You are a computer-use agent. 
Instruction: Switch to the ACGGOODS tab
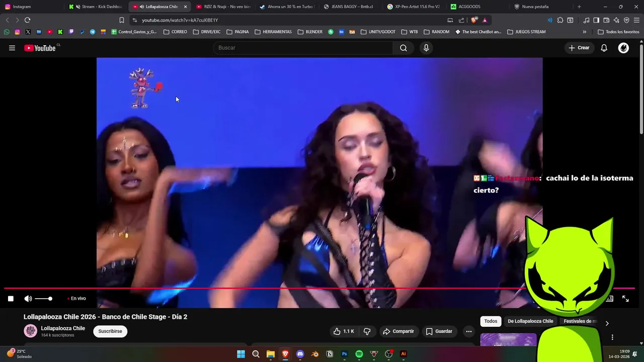pyautogui.click(x=478, y=7)
